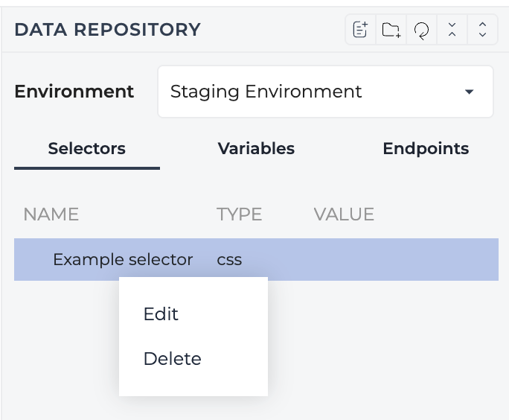Click the environment dropdown arrow
509x420 pixels.
(x=469, y=92)
